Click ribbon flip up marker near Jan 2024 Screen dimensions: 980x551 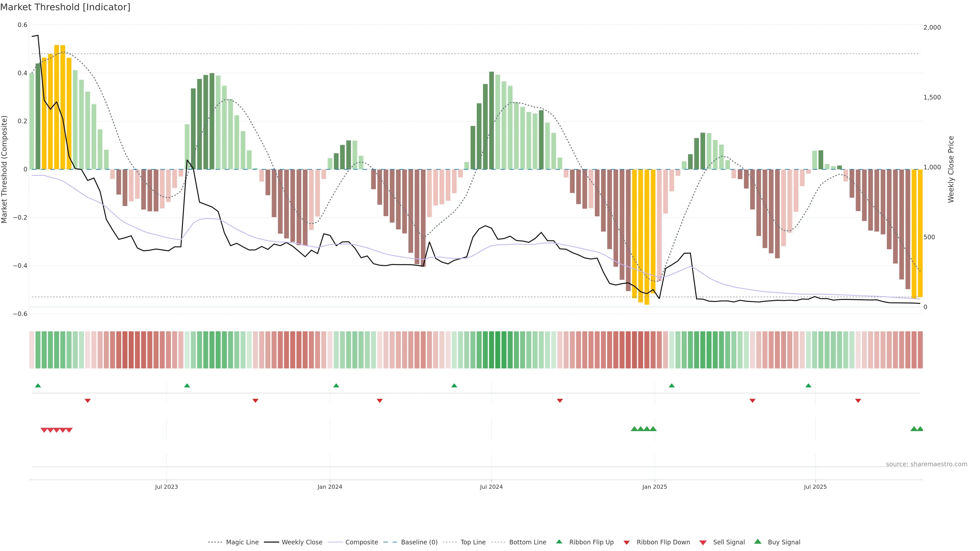336,386
